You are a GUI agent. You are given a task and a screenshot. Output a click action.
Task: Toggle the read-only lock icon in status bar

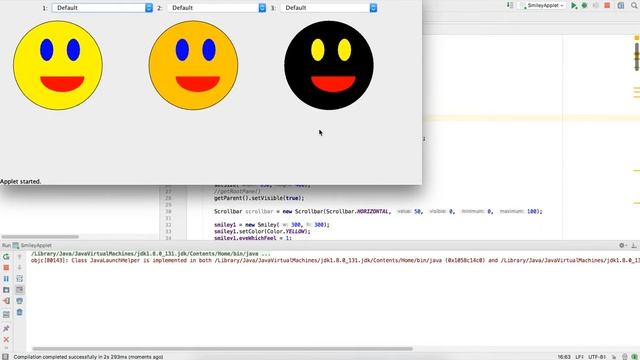pos(614,357)
